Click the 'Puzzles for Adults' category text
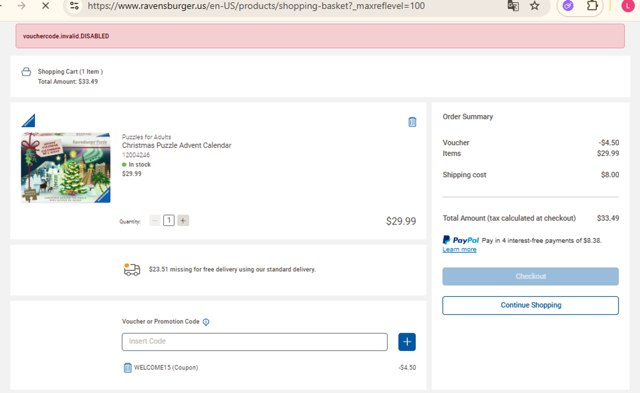 pos(146,137)
